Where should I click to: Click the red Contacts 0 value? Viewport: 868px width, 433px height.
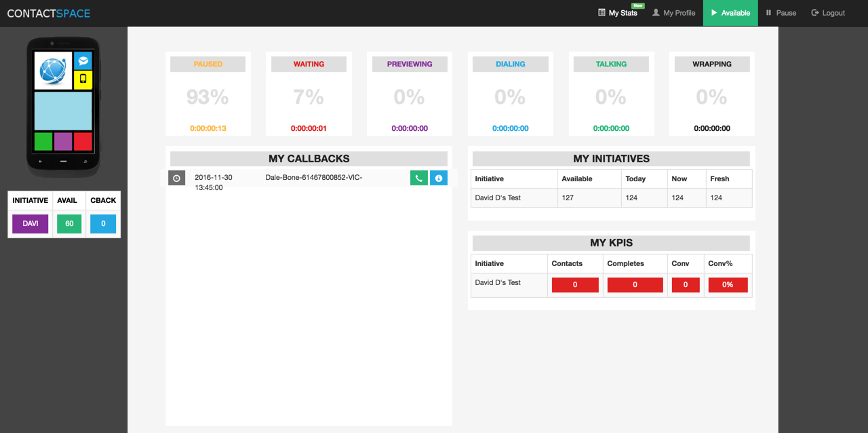tap(575, 285)
